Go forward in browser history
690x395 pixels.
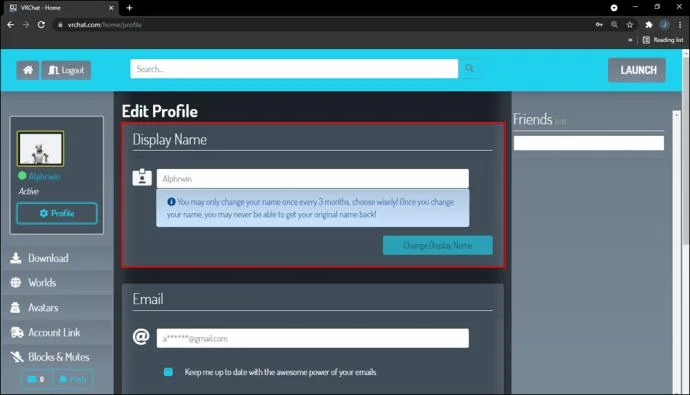26,25
